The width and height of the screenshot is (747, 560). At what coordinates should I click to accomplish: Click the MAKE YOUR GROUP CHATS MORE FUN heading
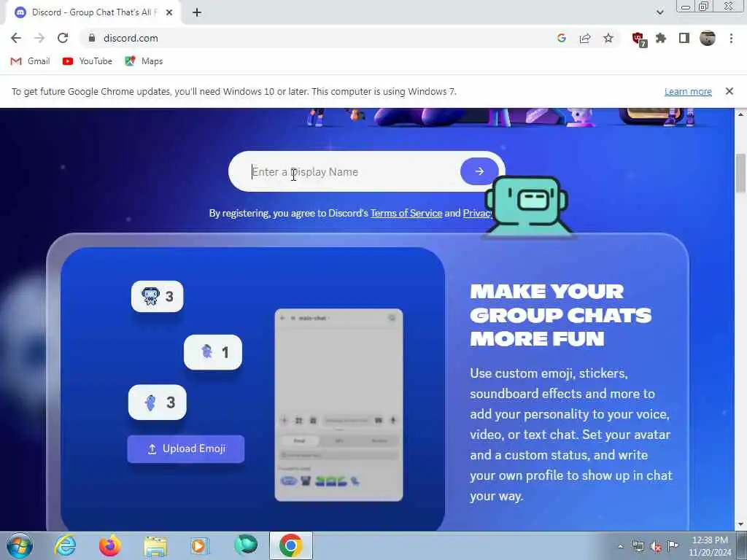[560, 315]
